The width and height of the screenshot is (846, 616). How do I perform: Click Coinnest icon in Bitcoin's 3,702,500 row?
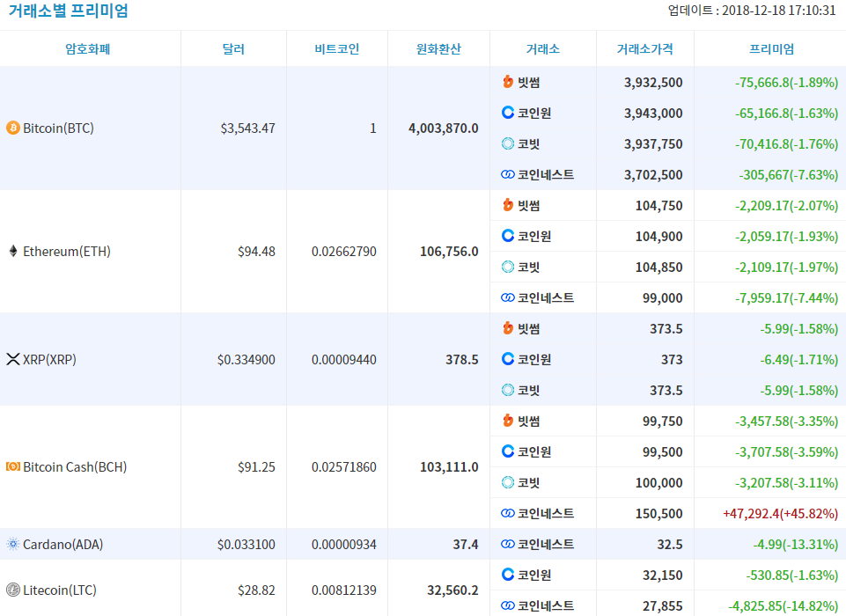[508, 174]
